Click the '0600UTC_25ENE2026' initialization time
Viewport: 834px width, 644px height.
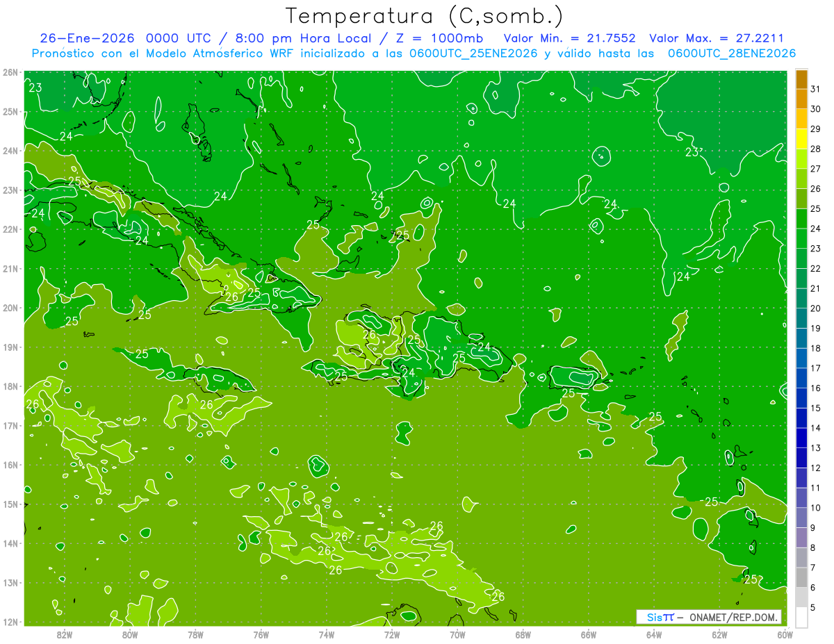[474, 53]
